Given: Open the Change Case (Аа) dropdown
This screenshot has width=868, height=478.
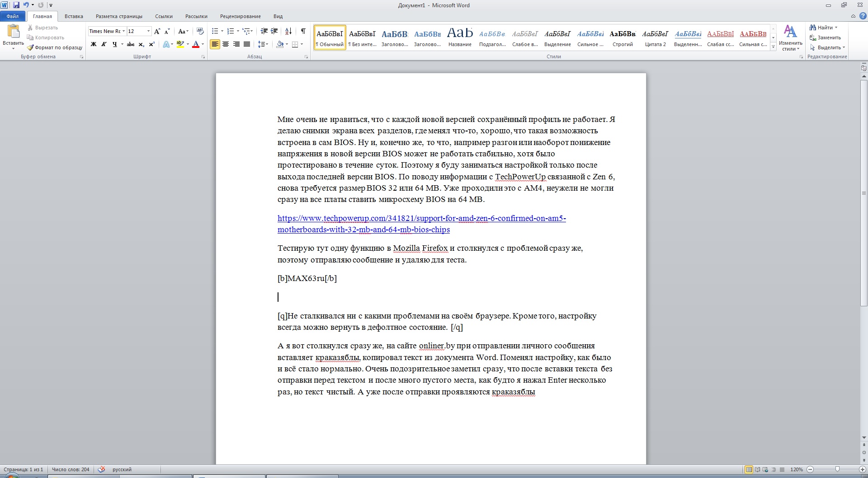Looking at the screenshot, I should pos(183,31).
